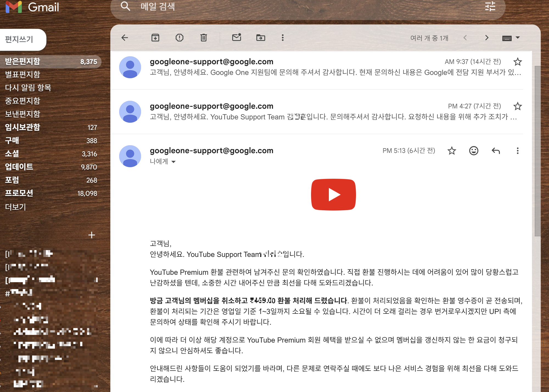Screen dimensions: 549x392
Task: Star the AM 9:37 message
Action: click(x=517, y=62)
